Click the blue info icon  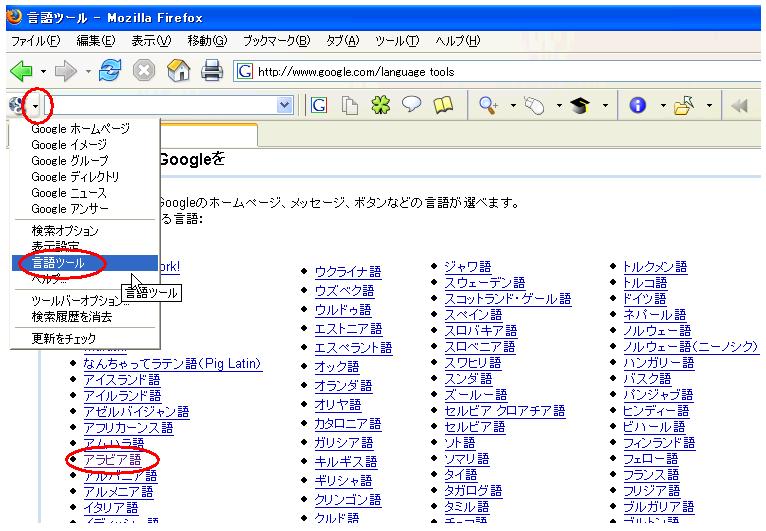point(638,105)
